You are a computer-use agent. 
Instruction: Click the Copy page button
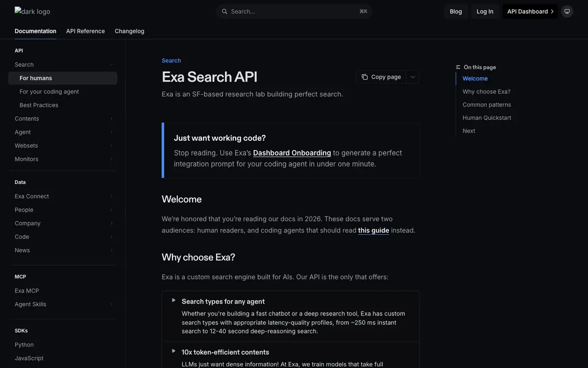(x=381, y=77)
